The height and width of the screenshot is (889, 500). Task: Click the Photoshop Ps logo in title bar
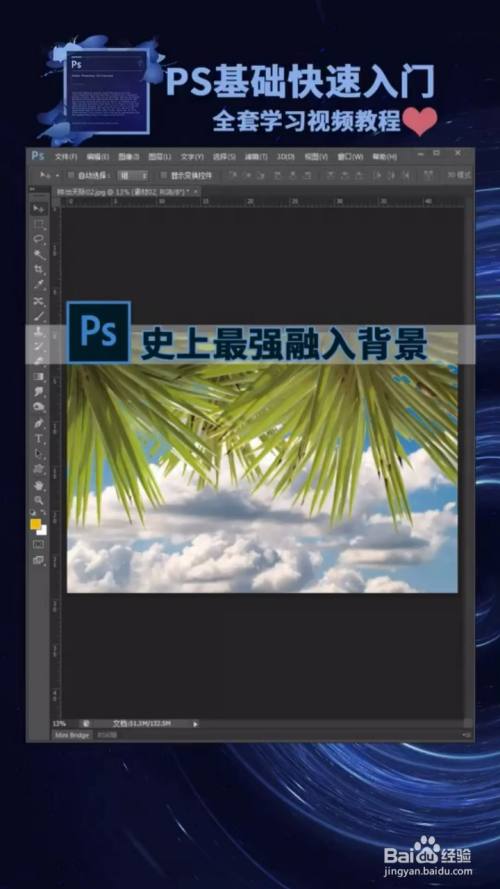pyautogui.click(x=37, y=155)
